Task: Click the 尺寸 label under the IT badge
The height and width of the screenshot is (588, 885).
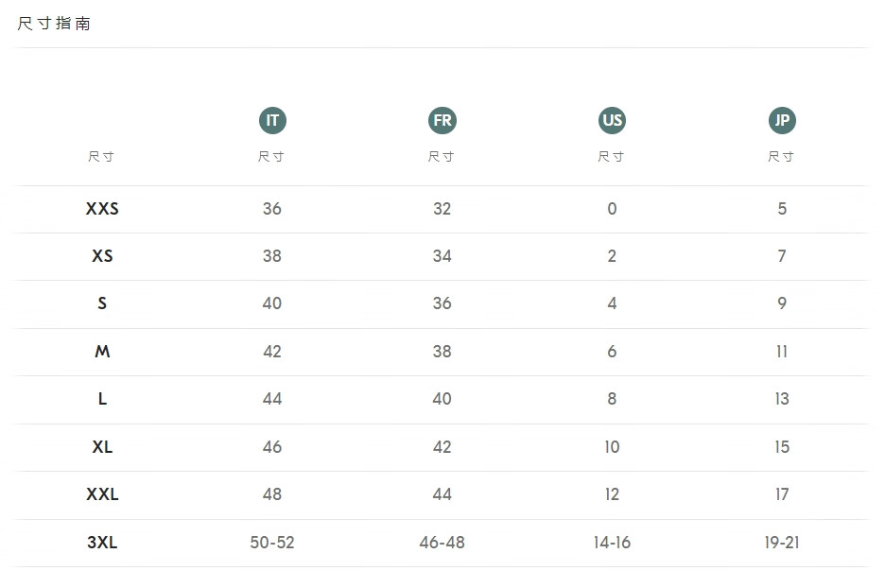Action: (x=271, y=157)
